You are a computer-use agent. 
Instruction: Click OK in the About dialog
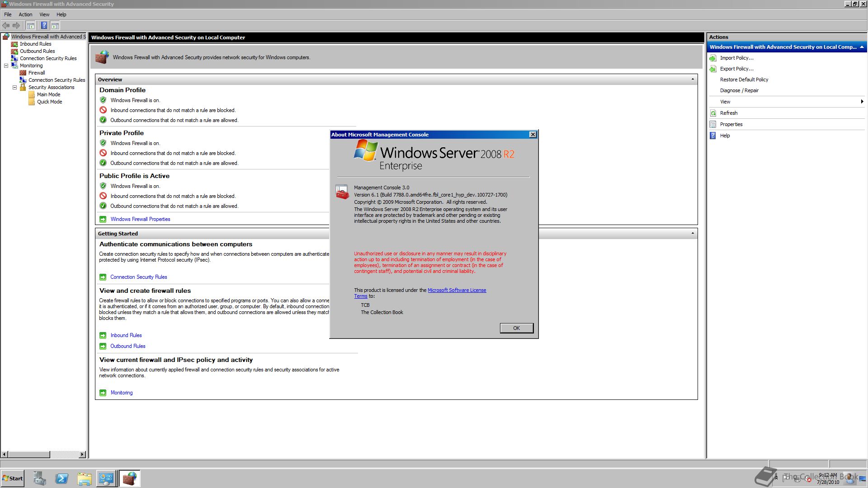516,328
